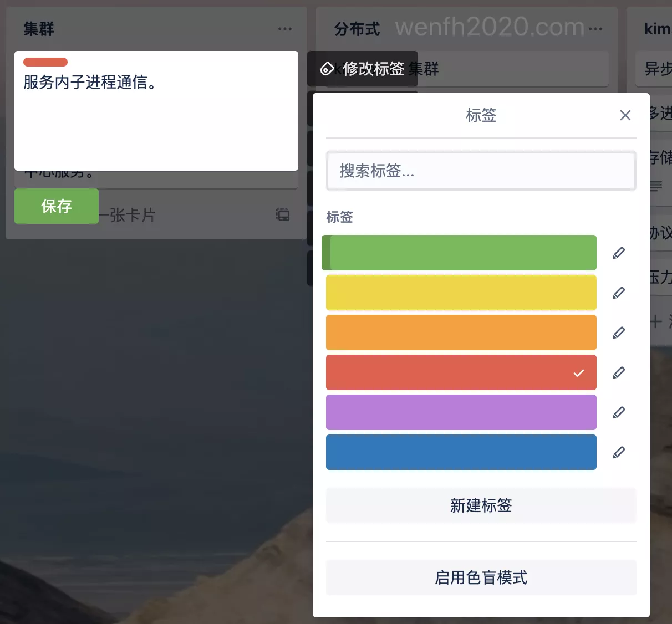Select the purple label color bar
The height and width of the screenshot is (624, 672).
pyautogui.click(x=461, y=412)
